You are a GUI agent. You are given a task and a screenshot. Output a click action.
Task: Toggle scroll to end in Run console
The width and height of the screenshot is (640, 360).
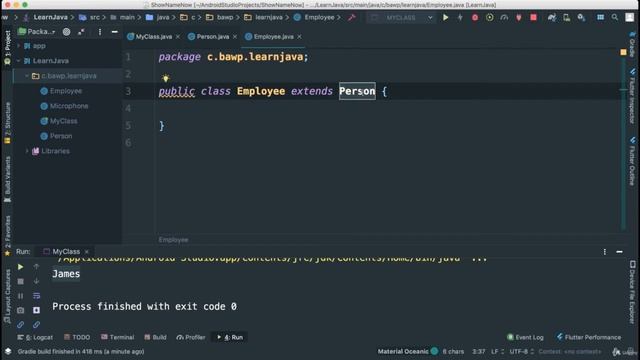pyautogui.click(x=36, y=310)
